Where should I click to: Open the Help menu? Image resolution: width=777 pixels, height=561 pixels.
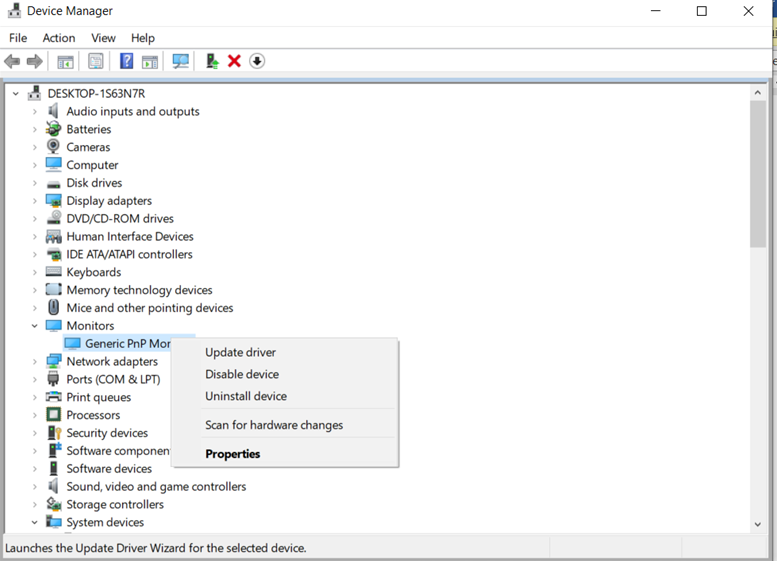(x=143, y=38)
